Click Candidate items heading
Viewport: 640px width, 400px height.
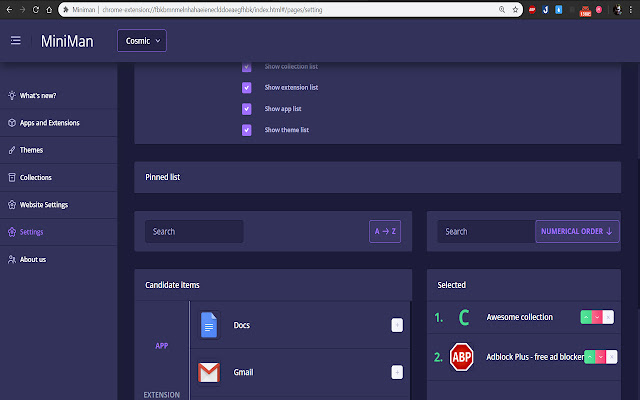click(x=172, y=285)
